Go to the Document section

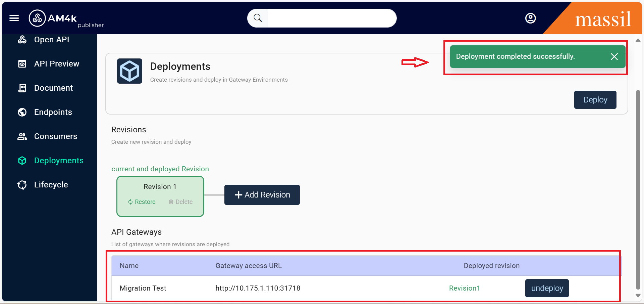[x=53, y=88]
